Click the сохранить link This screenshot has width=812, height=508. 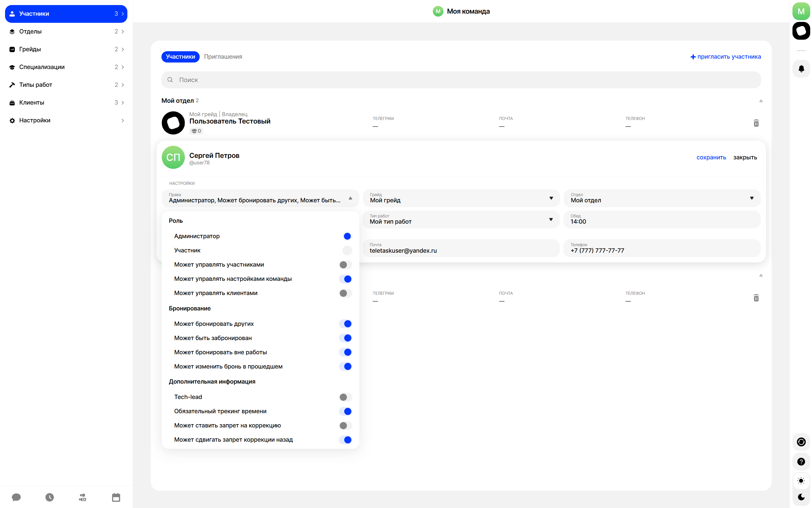(x=711, y=158)
